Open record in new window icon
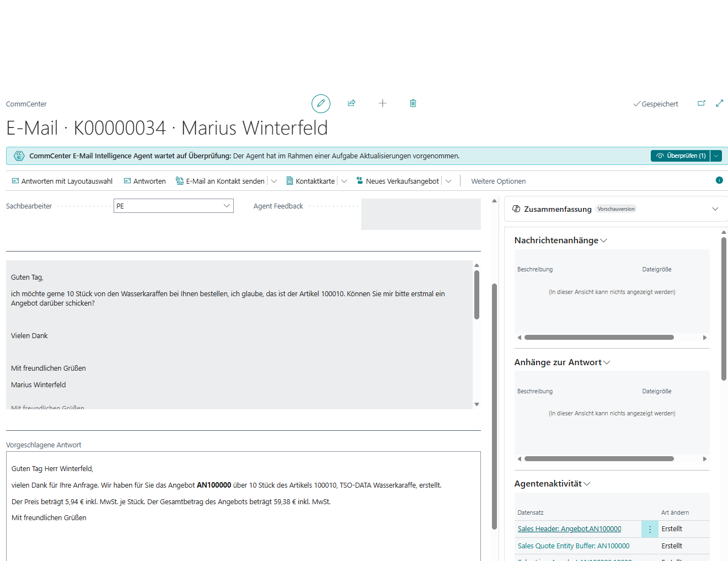The image size is (728, 561). pyautogui.click(x=702, y=103)
